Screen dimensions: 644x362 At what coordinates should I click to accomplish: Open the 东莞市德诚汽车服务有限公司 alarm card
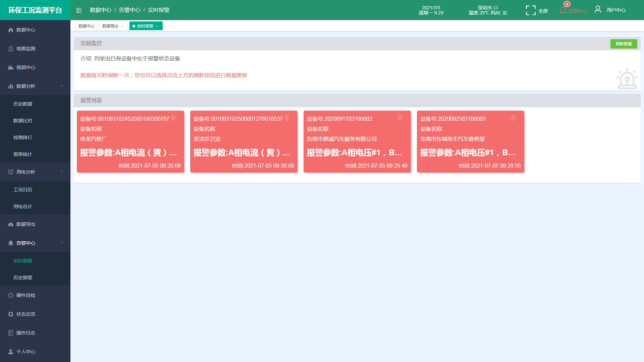tap(357, 142)
